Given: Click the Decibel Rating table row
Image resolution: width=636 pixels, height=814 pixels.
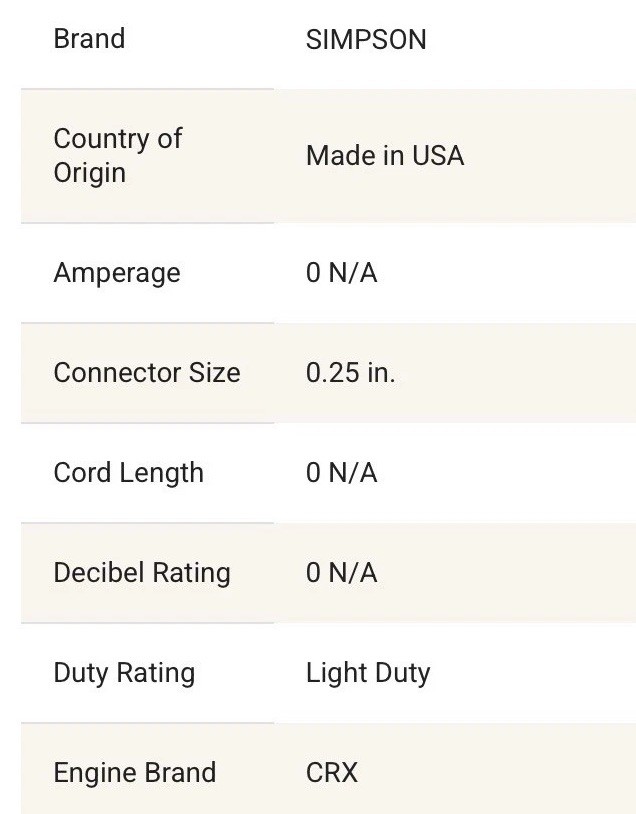Looking at the screenshot, I should (x=328, y=573).
